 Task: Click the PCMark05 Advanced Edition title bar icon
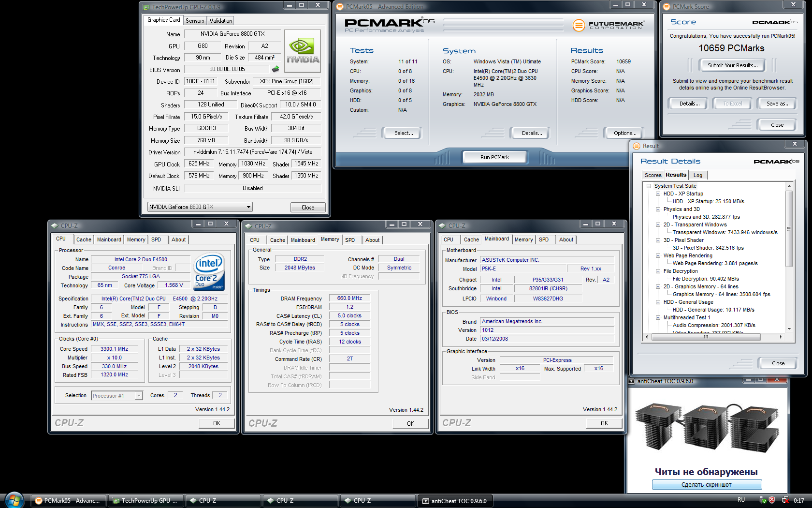pos(340,7)
